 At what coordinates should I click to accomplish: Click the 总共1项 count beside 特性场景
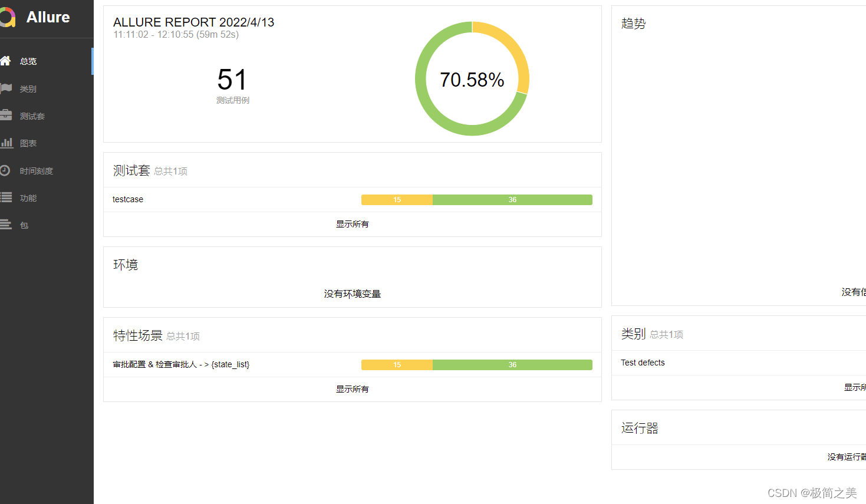click(x=183, y=337)
